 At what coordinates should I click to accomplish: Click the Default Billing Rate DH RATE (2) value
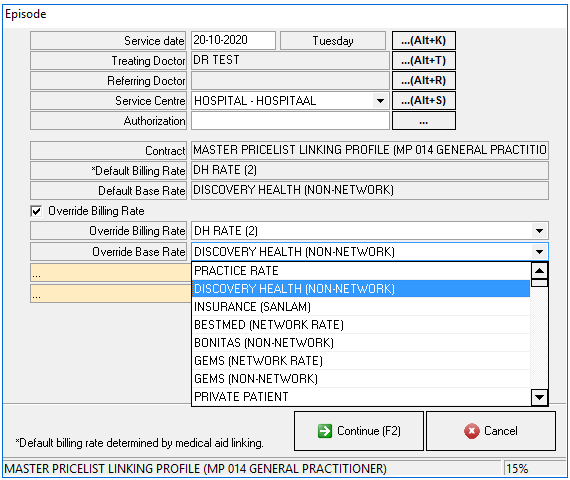tap(370, 170)
